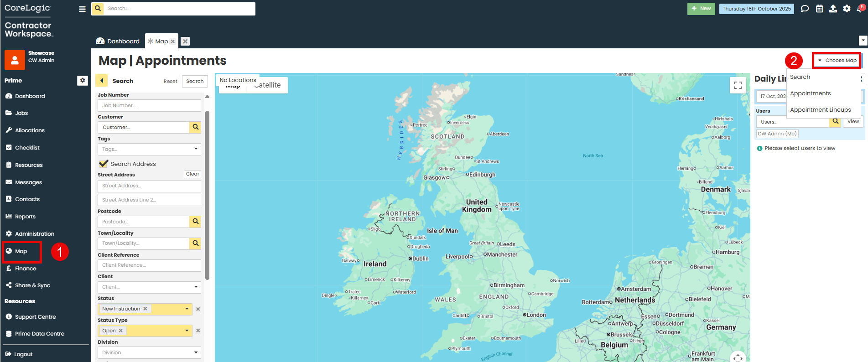Open Support Centre in the sidebar
The height and width of the screenshot is (362, 868).
(35, 317)
